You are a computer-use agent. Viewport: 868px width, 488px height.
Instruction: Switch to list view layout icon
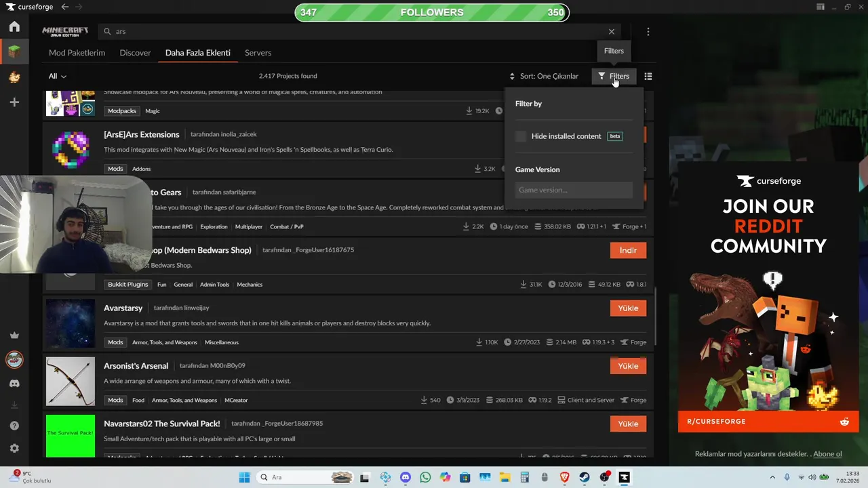pos(648,77)
